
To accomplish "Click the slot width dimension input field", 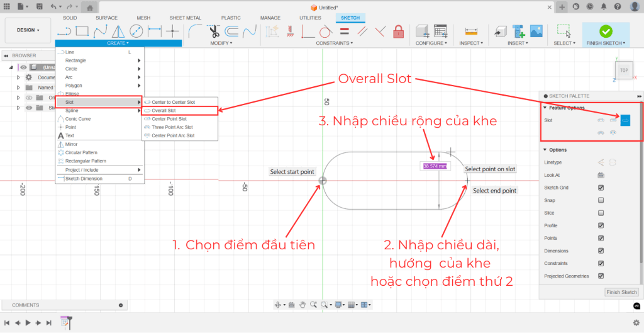I will (435, 166).
